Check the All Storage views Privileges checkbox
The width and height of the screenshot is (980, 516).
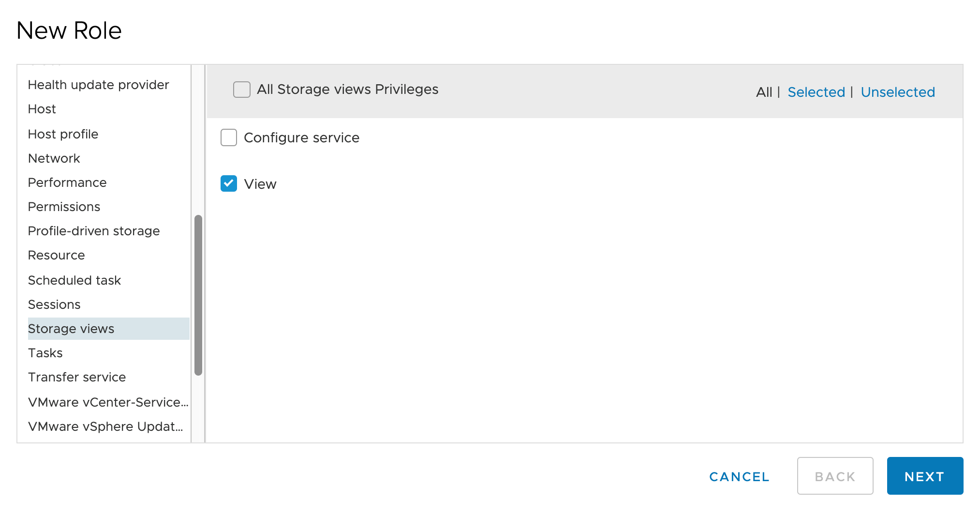point(241,90)
